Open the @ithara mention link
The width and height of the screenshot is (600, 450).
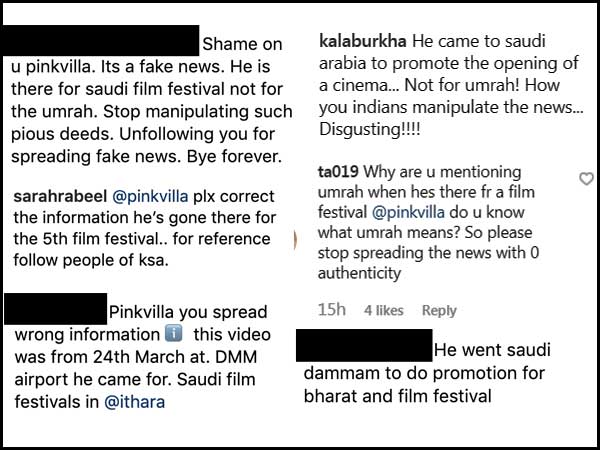[134, 402]
